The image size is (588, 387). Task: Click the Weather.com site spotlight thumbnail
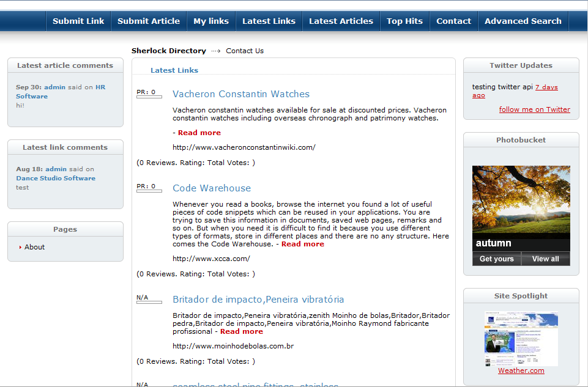(x=521, y=339)
